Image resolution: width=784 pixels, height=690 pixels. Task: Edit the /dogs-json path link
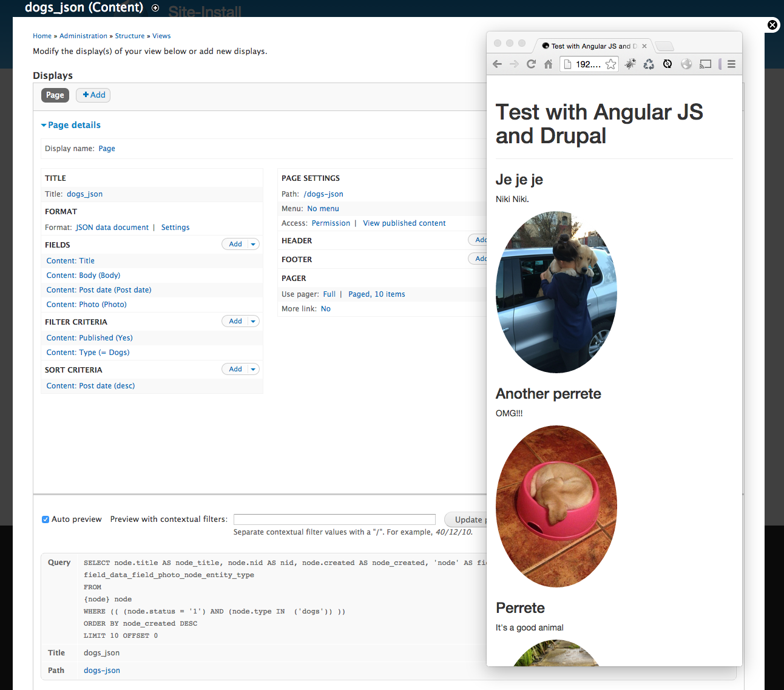pos(323,194)
